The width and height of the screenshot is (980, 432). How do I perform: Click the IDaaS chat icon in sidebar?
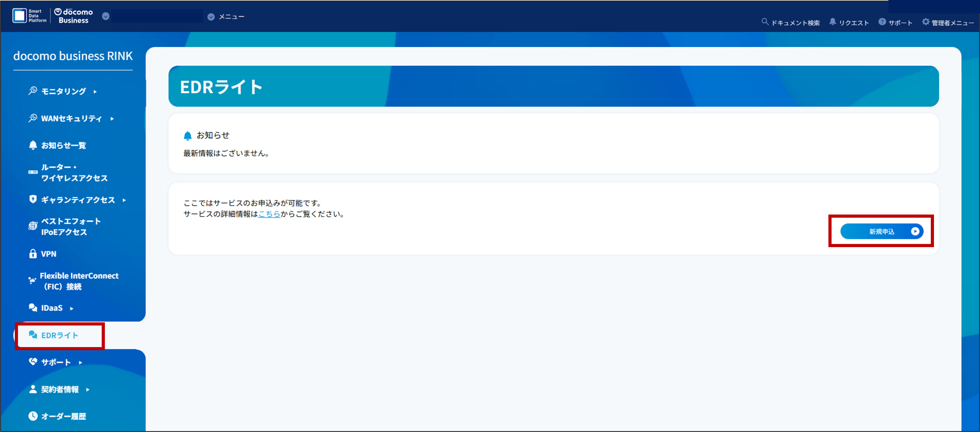32,308
